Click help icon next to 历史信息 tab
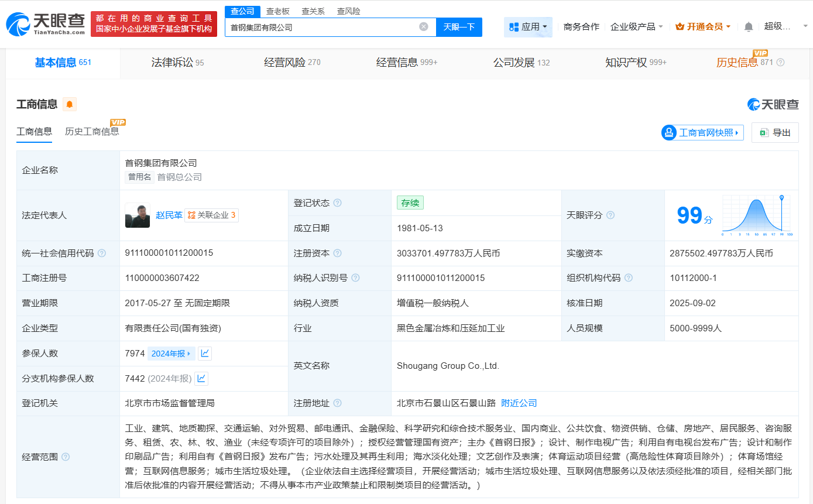This screenshot has height=504, width=813. tap(781, 61)
